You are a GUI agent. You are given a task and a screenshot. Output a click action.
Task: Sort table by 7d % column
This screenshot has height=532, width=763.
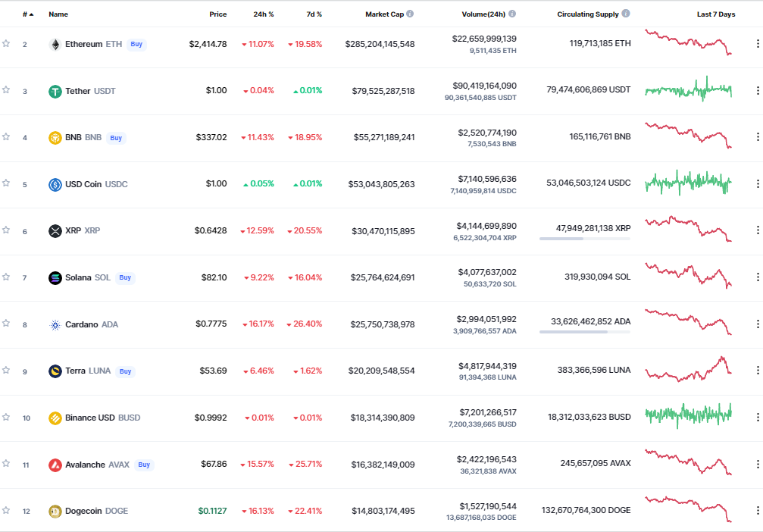tap(314, 14)
